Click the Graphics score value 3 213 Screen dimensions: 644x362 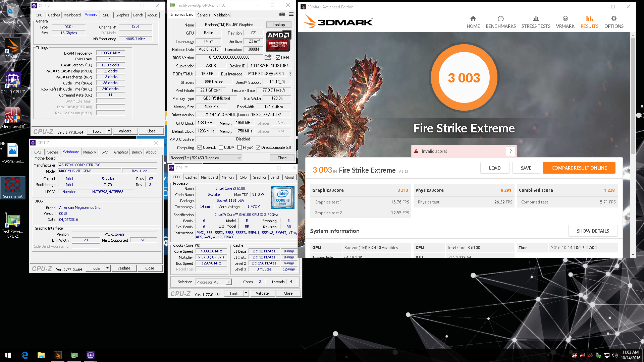[402, 190]
